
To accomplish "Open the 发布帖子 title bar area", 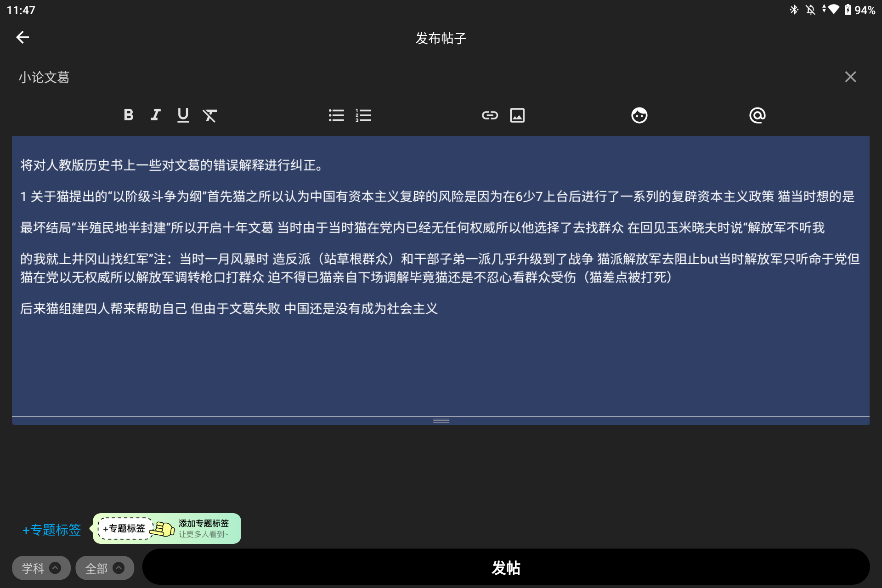I will 441,38.
